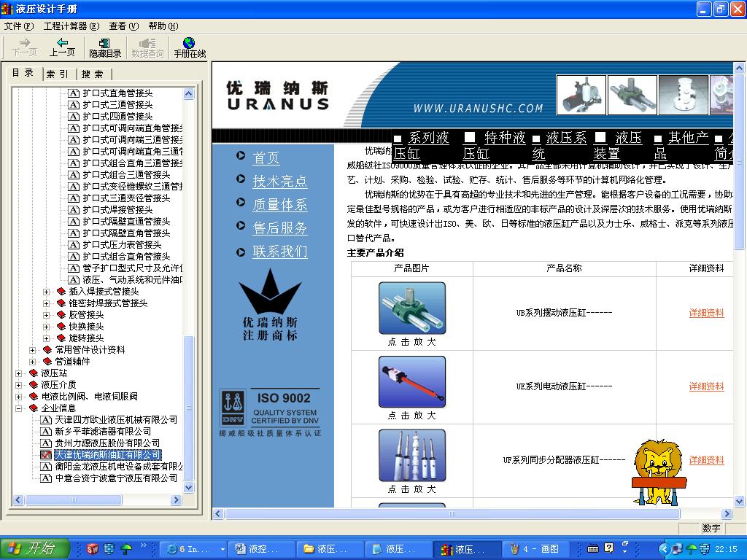Click the 首页 link
The height and width of the screenshot is (560, 747).
pyautogui.click(x=266, y=158)
